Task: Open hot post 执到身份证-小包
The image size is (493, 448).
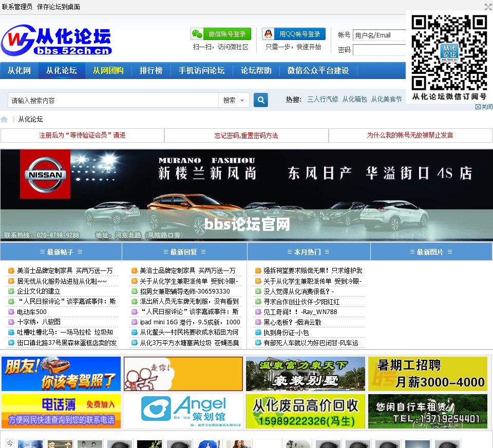Action: click(286, 333)
